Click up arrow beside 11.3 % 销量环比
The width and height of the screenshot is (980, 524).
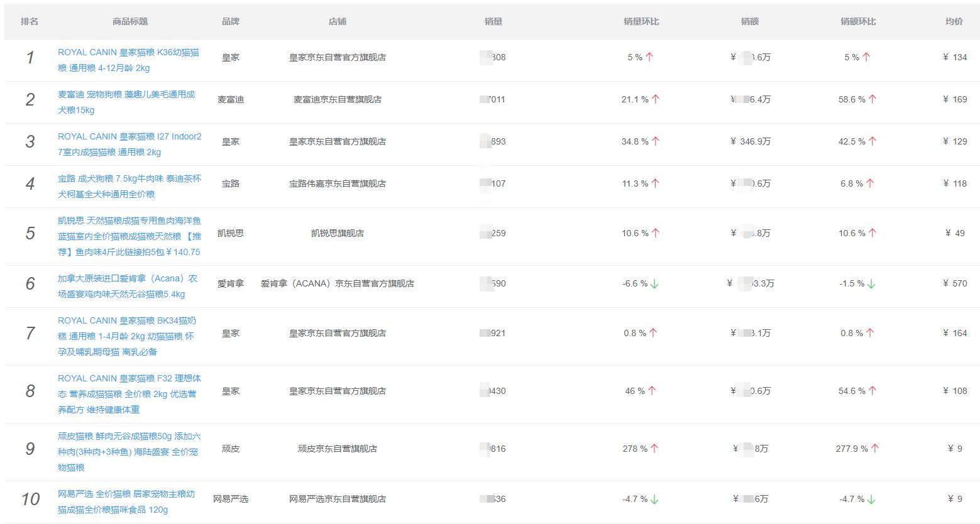[x=656, y=183]
